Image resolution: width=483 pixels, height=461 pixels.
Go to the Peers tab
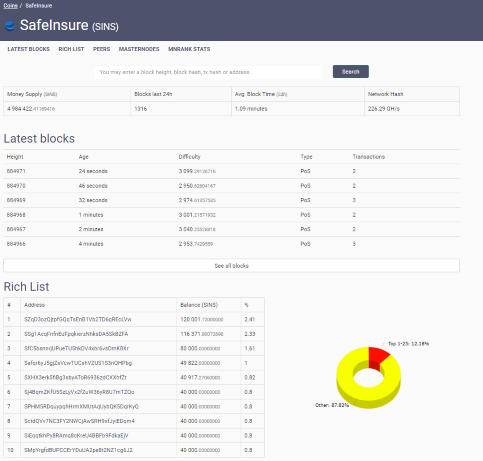101,49
